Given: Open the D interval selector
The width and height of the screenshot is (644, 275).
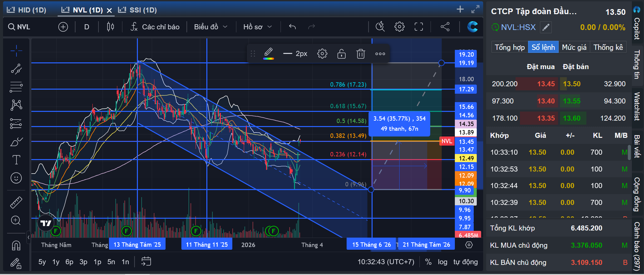Looking at the screenshot, I should [x=87, y=27].
